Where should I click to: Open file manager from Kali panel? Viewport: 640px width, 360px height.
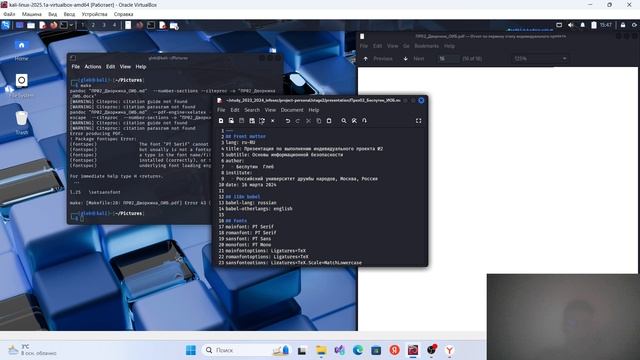[x=31, y=25]
